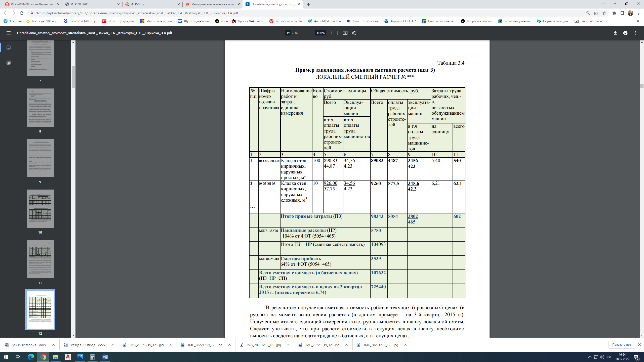Open volume control in system tray
Image resolution: width=644 pixels, height=362 pixels.
pos(602,357)
